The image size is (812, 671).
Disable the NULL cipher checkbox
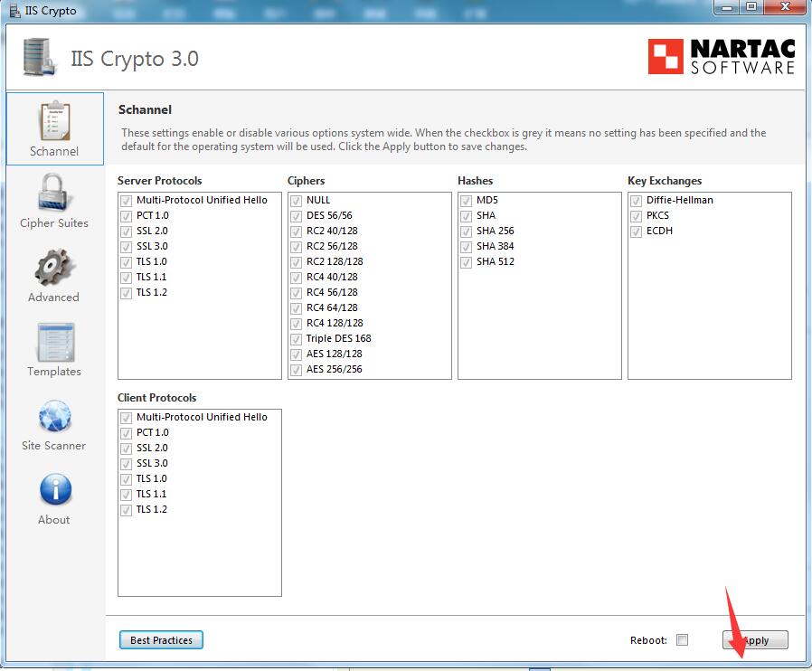295,200
